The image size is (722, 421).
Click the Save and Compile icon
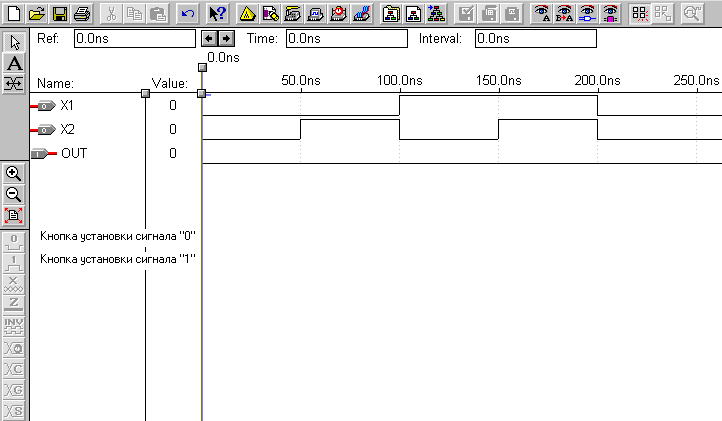click(x=489, y=14)
